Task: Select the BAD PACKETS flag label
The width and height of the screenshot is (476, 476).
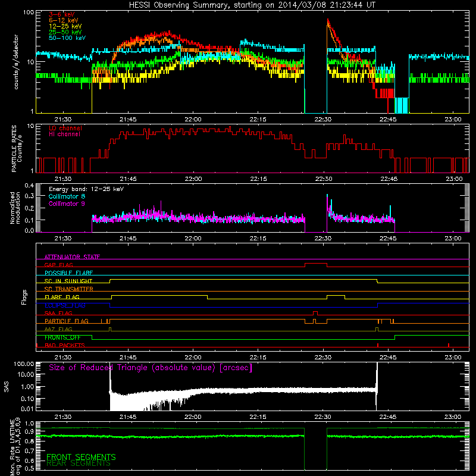Action: pyautogui.click(x=65, y=345)
